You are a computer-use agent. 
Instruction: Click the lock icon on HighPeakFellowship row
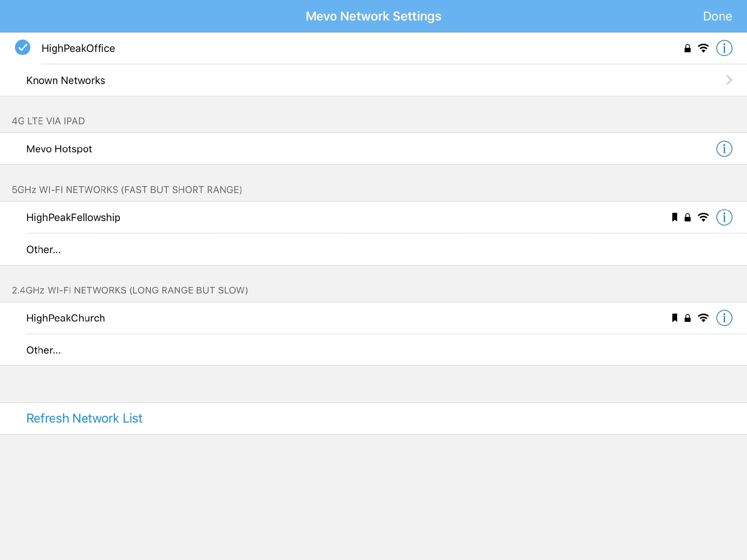click(687, 217)
